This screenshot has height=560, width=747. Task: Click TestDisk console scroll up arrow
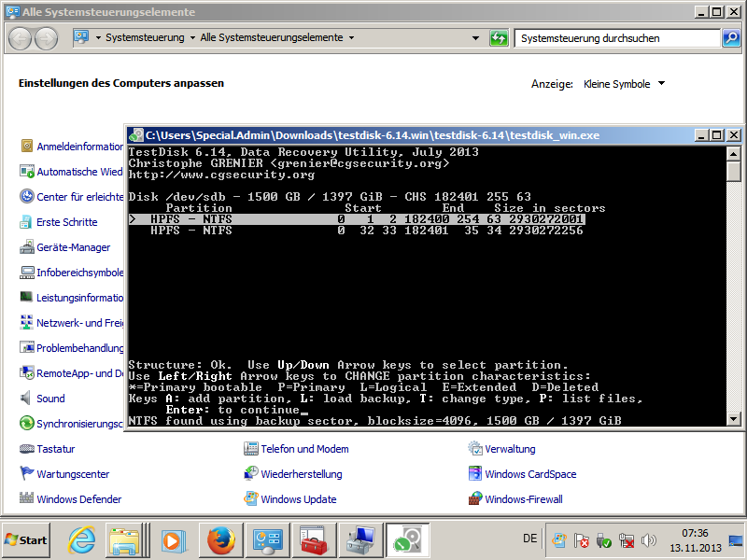(734, 153)
